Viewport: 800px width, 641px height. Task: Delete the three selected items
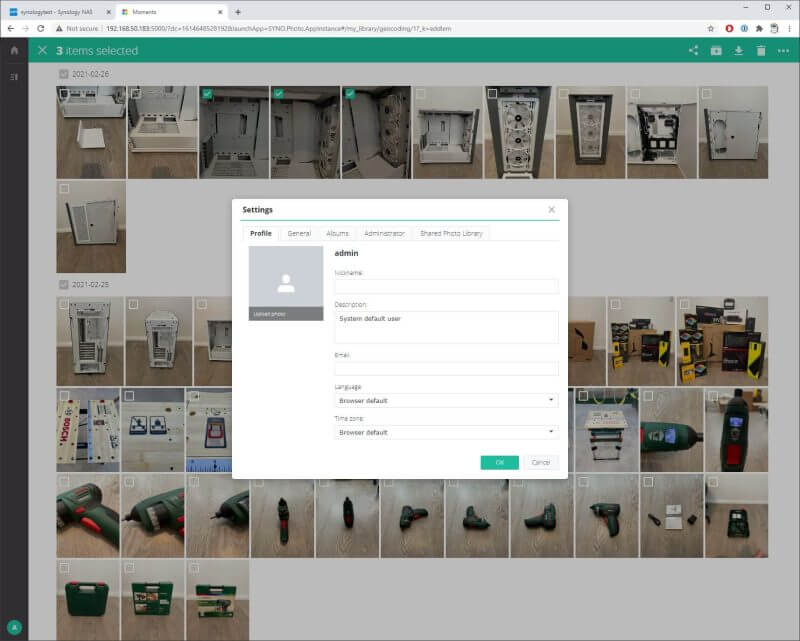tap(760, 51)
